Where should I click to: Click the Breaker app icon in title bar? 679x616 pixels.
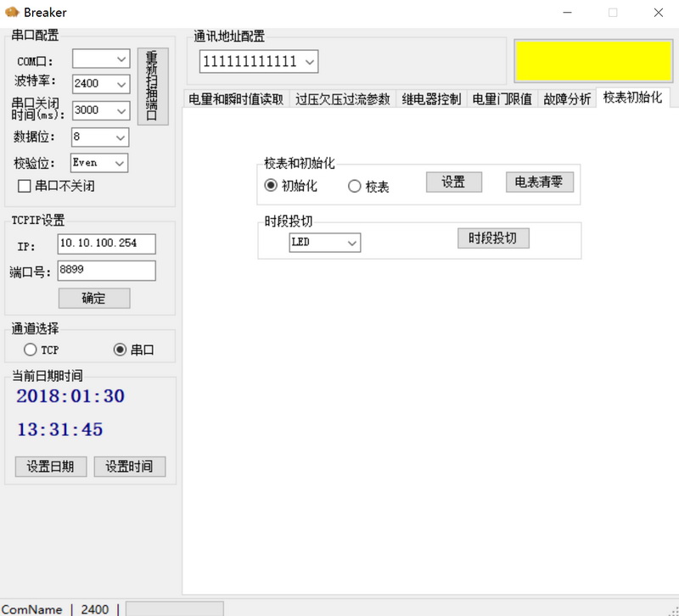[x=12, y=12]
